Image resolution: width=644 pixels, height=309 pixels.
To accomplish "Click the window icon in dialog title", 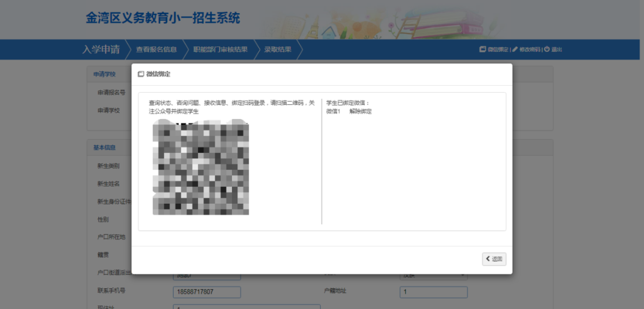I will click(x=141, y=74).
